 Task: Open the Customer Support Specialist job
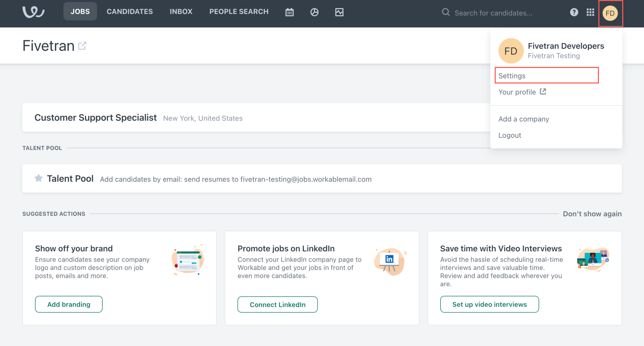pyautogui.click(x=256, y=117)
